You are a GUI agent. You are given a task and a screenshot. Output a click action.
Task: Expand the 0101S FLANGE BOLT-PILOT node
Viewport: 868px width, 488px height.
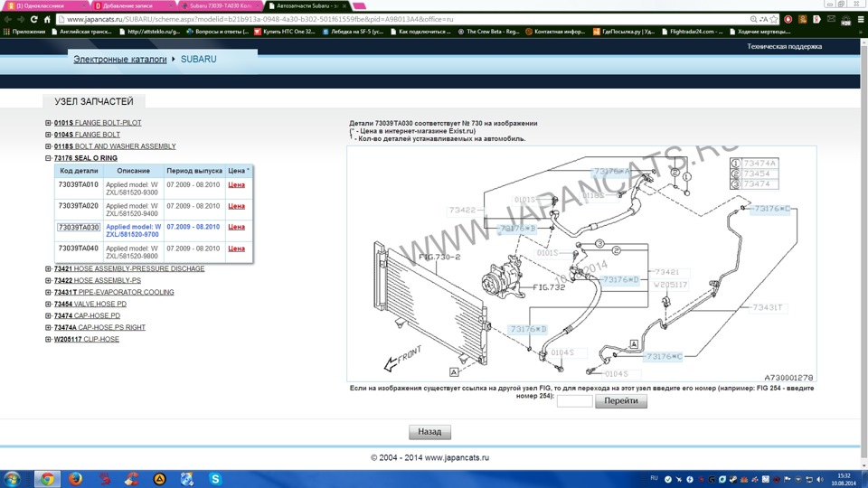click(48, 123)
